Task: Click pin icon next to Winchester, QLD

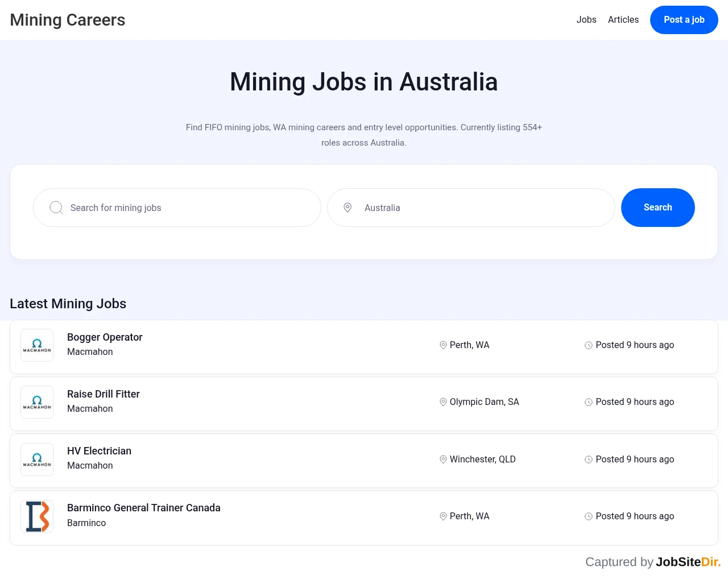Action: click(x=443, y=460)
